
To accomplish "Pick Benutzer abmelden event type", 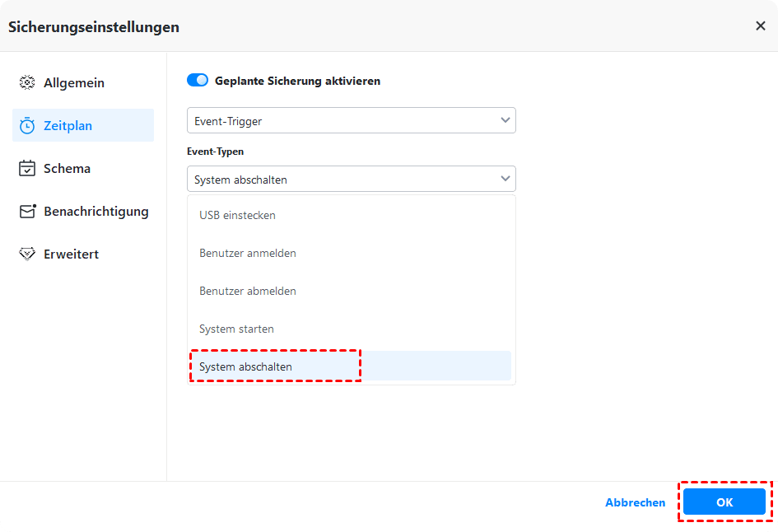I will point(248,292).
